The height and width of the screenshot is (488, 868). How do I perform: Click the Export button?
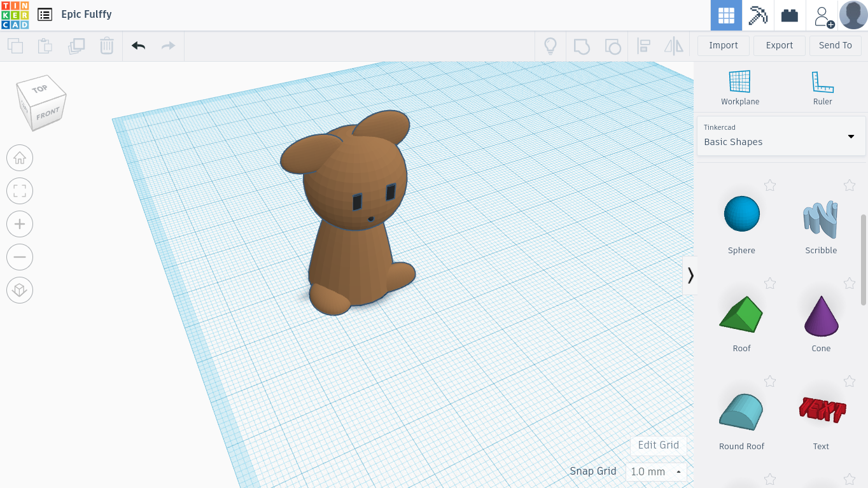[x=779, y=45]
